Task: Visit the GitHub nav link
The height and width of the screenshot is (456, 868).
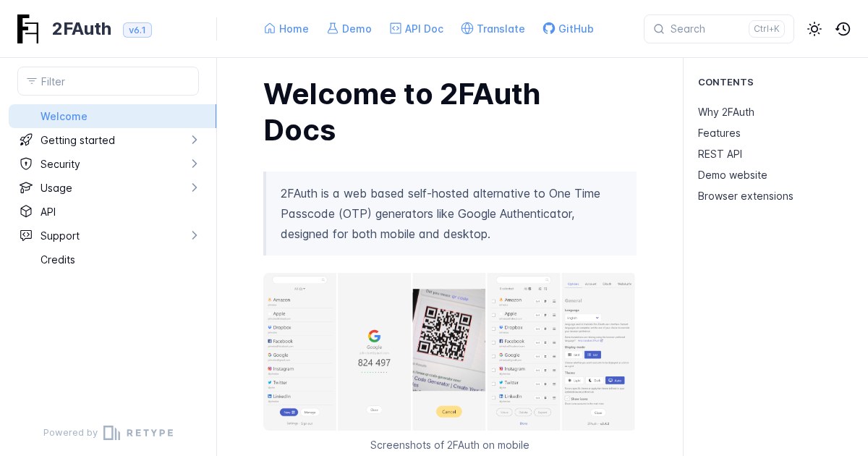Action: [x=569, y=29]
